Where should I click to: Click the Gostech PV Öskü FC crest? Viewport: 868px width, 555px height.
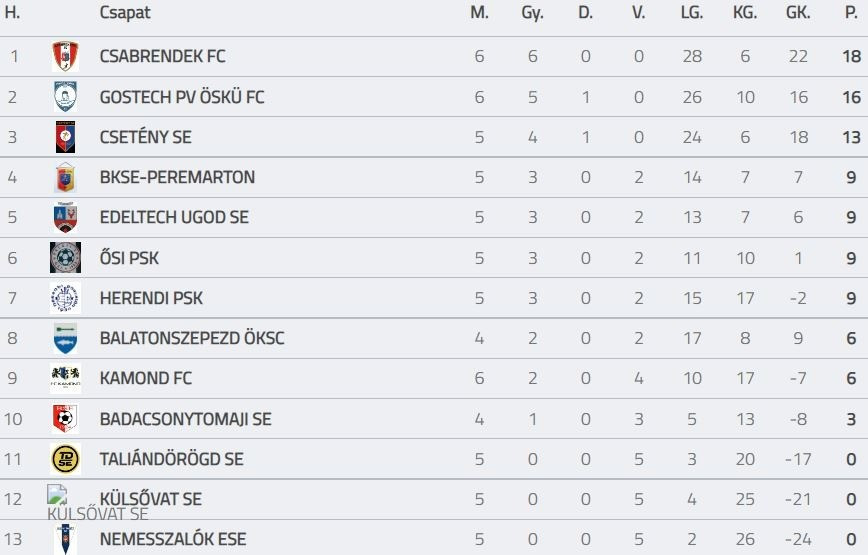(66, 97)
